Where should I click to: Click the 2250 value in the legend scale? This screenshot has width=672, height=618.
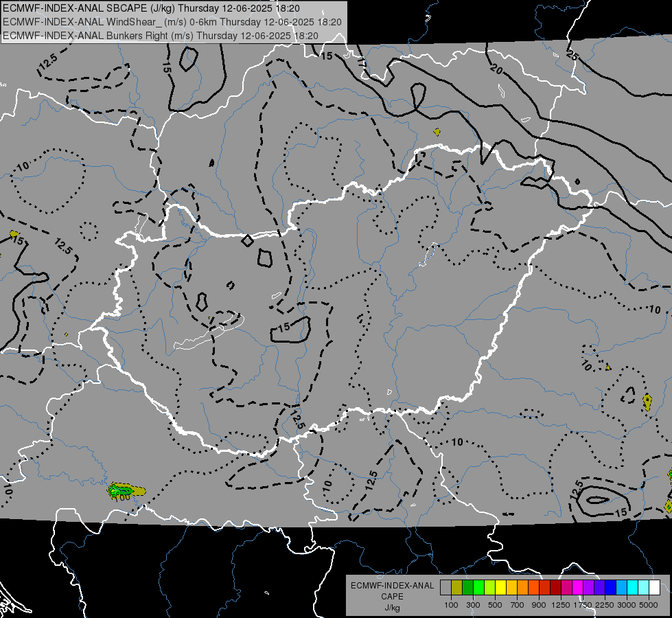coord(605,605)
